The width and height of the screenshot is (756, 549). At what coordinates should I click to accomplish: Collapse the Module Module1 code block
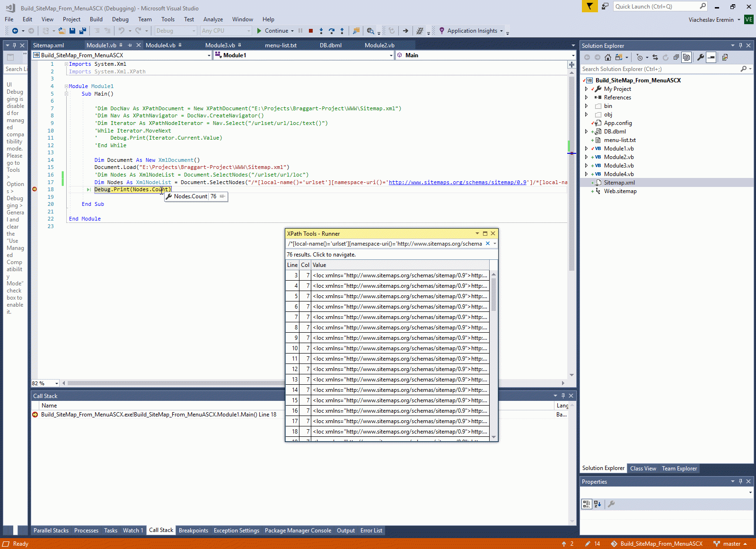[66, 86]
